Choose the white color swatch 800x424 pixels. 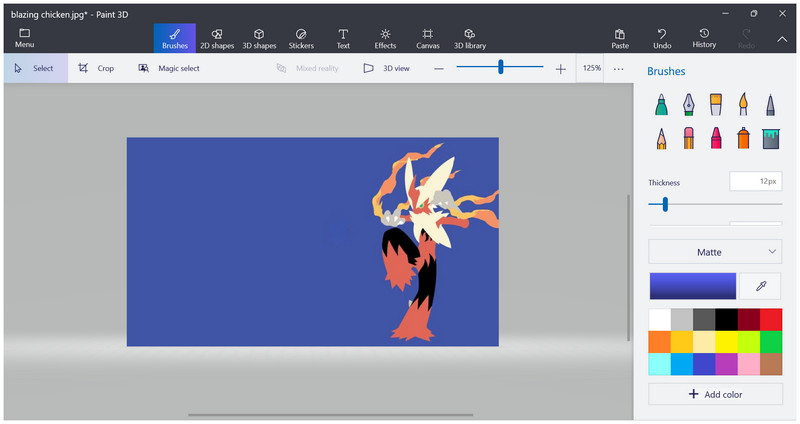[x=660, y=319]
